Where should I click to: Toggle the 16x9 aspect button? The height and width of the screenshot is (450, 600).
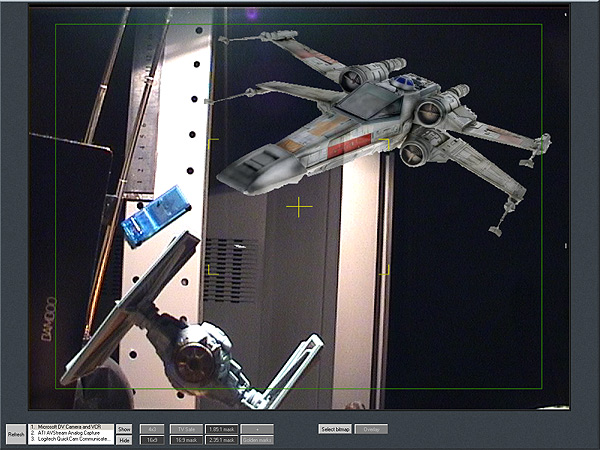[x=152, y=440]
